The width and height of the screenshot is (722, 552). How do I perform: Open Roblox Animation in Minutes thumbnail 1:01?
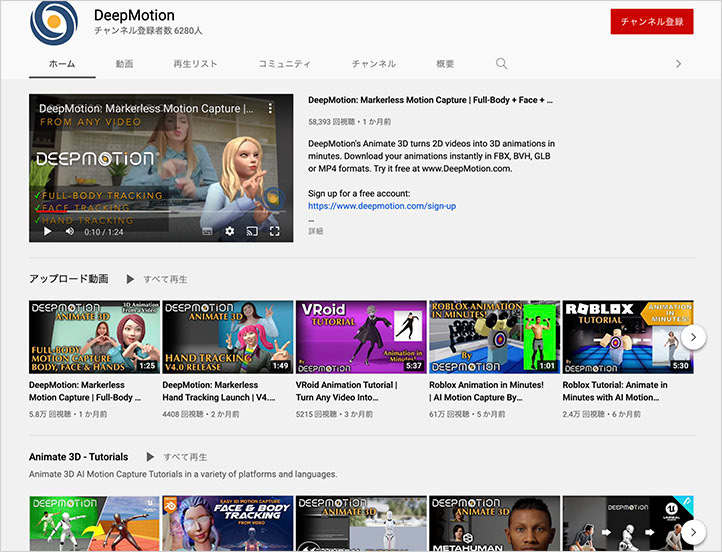(x=495, y=337)
